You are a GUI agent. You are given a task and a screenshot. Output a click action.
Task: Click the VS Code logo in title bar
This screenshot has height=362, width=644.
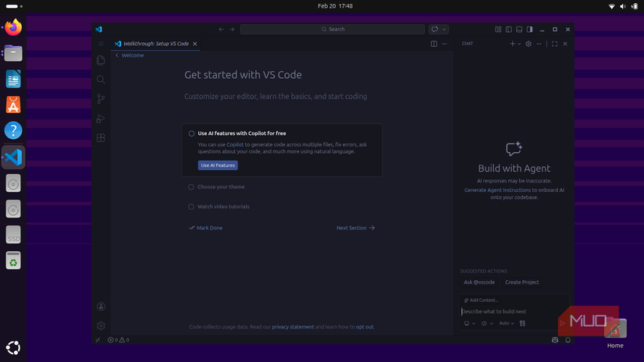[98, 29]
